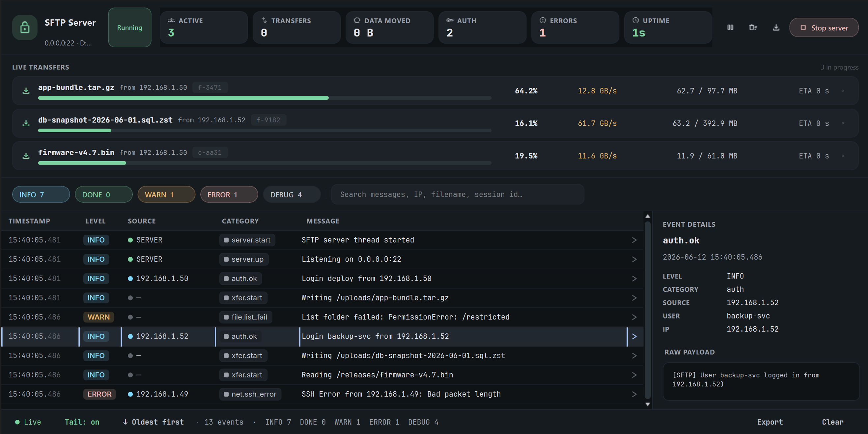This screenshot has width=868, height=434.
Task: Click the Uptime clock icon
Action: coord(635,20)
